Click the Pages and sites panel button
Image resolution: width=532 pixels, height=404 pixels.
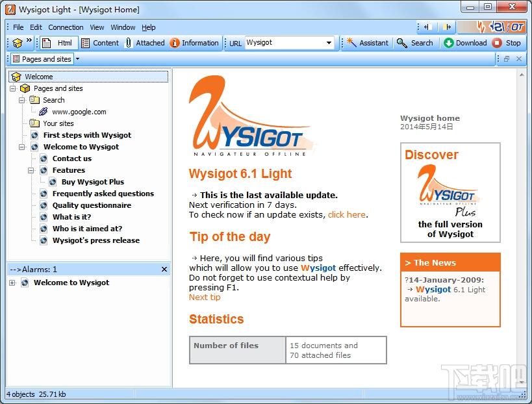tap(42, 59)
